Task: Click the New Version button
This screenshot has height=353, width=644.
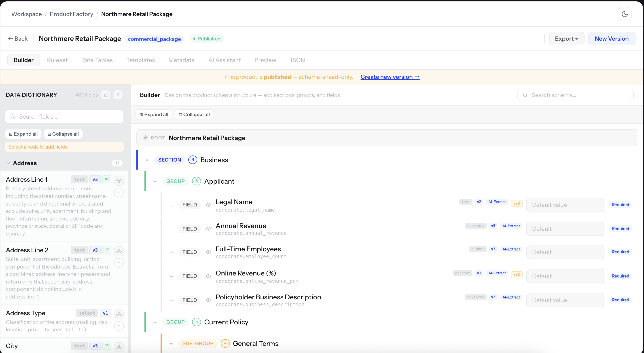Action: [x=612, y=39]
